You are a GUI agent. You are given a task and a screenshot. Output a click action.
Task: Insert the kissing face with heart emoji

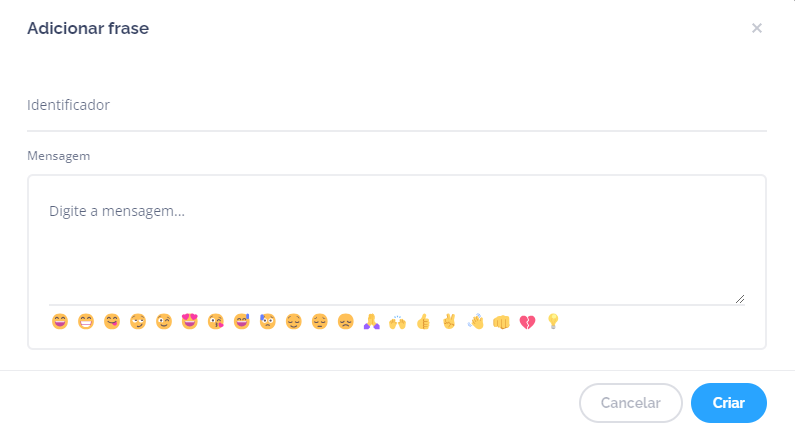click(215, 322)
